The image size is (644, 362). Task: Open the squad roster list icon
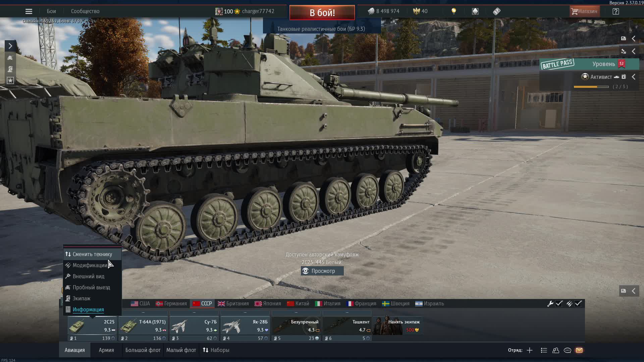[x=543, y=350]
